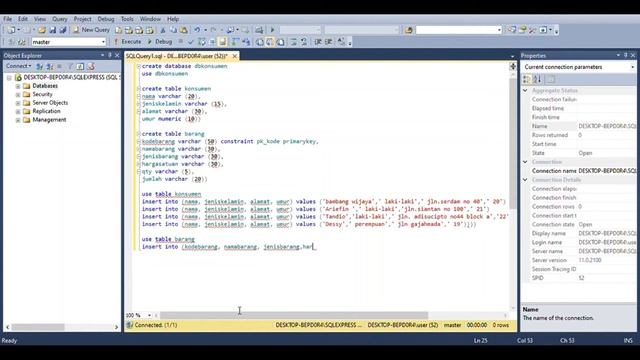Open the Tools menu
The image size is (640, 360).
(x=127, y=19)
